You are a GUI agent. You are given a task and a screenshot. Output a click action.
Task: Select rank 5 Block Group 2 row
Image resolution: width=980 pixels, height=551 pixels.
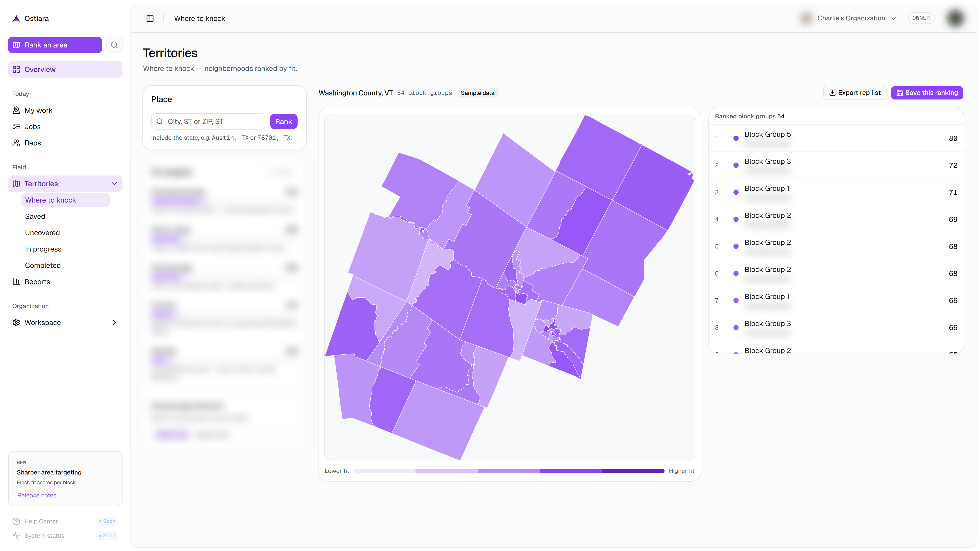pyautogui.click(x=836, y=246)
